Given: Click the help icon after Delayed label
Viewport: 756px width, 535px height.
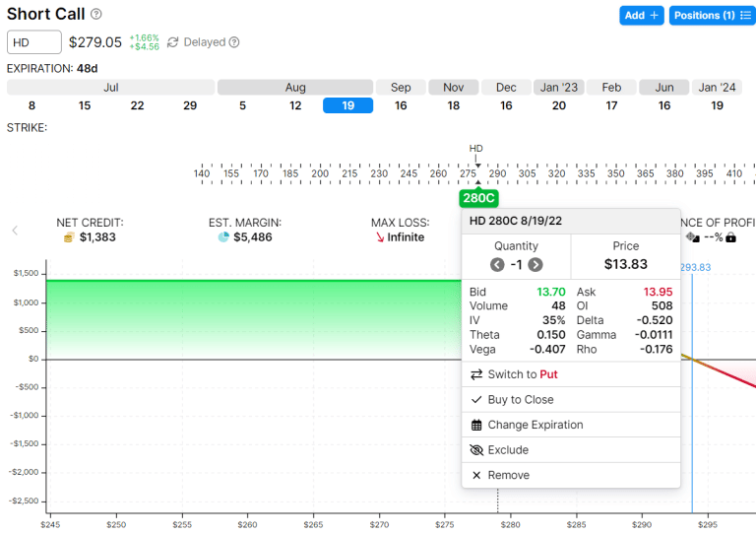Looking at the screenshot, I should tap(234, 42).
